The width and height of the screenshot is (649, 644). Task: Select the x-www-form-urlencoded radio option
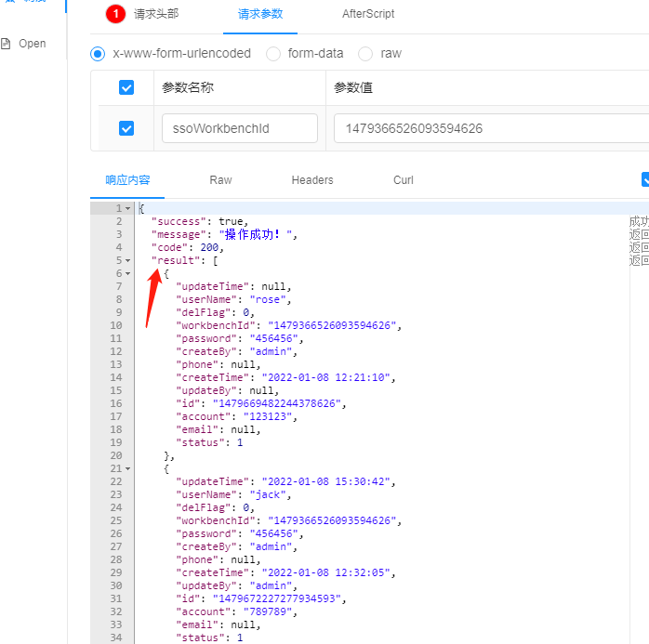(98, 54)
